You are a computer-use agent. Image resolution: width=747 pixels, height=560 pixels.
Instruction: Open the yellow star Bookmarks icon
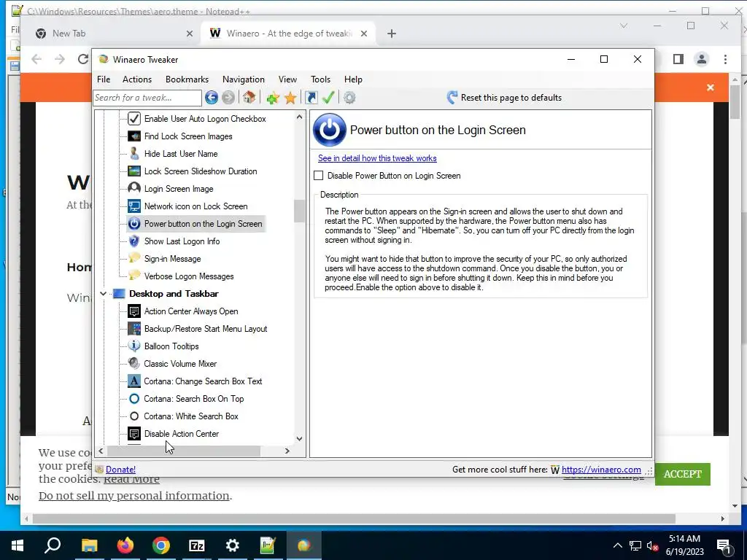coord(290,98)
